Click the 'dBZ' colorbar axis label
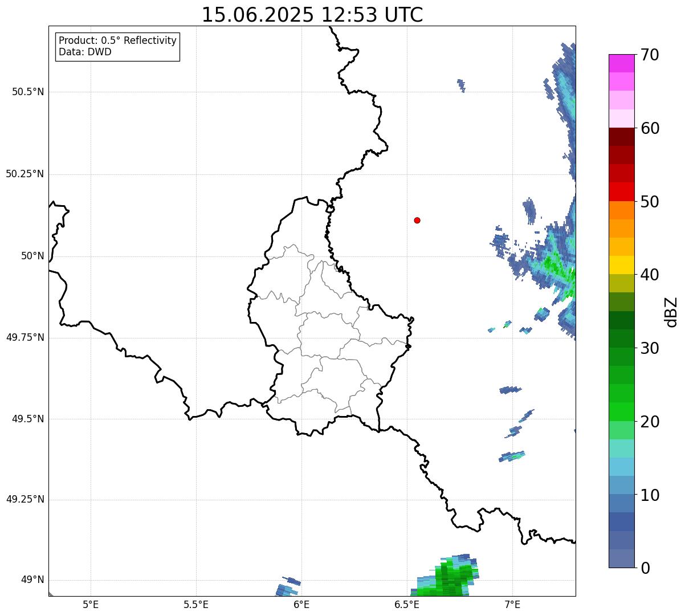Screen dimensions: 685x616 (x=672, y=311)
